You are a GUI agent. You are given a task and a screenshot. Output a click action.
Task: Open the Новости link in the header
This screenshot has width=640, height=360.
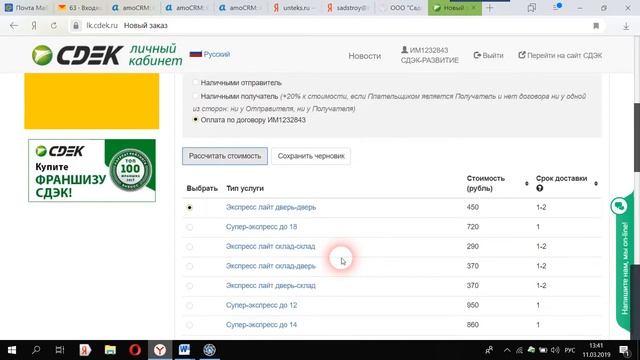tap(364, 56)
